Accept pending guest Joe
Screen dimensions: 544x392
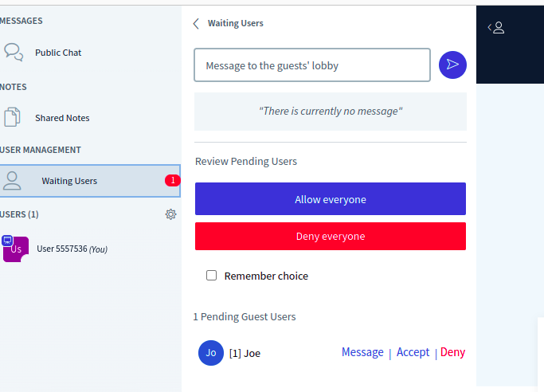413,352
